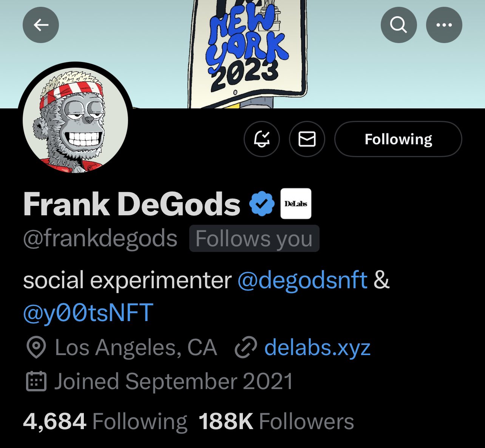Click the Frank DeGods display name
The height and width of the screenshot is (448, 485).
(x=132, y=204)
